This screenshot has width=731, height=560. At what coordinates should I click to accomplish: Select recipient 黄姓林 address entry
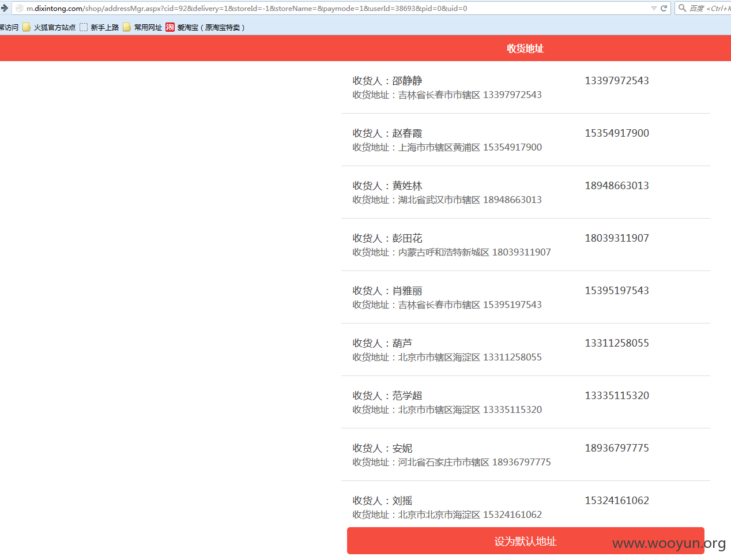point(526,192)
